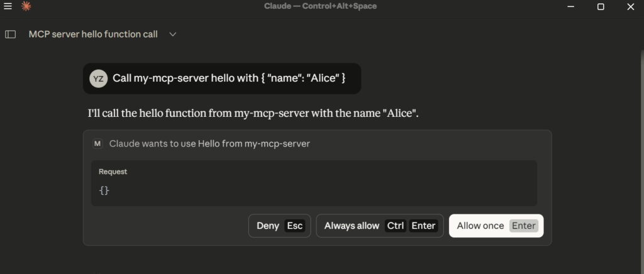Toggle the sidebar panel icon
This screenshot has height=274, width=644.
10,35
